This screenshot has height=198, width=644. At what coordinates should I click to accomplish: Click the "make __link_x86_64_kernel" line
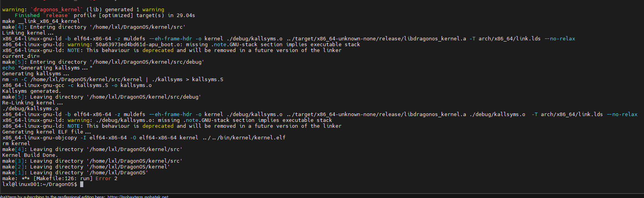coord(41,21)
